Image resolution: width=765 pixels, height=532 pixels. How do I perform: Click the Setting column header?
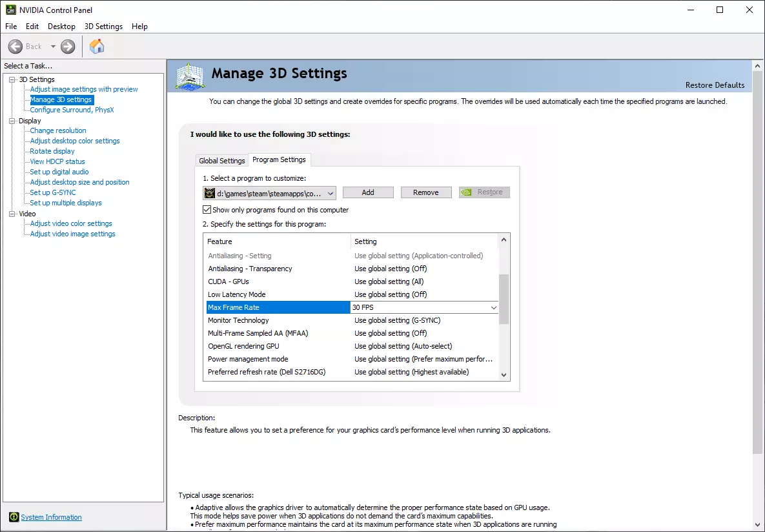click(x=425, y=241)
